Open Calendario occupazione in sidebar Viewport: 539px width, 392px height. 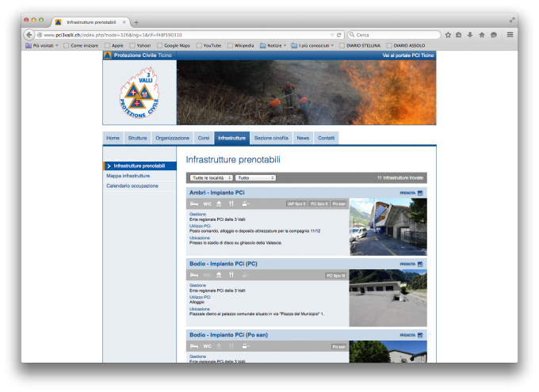point(132,185)
